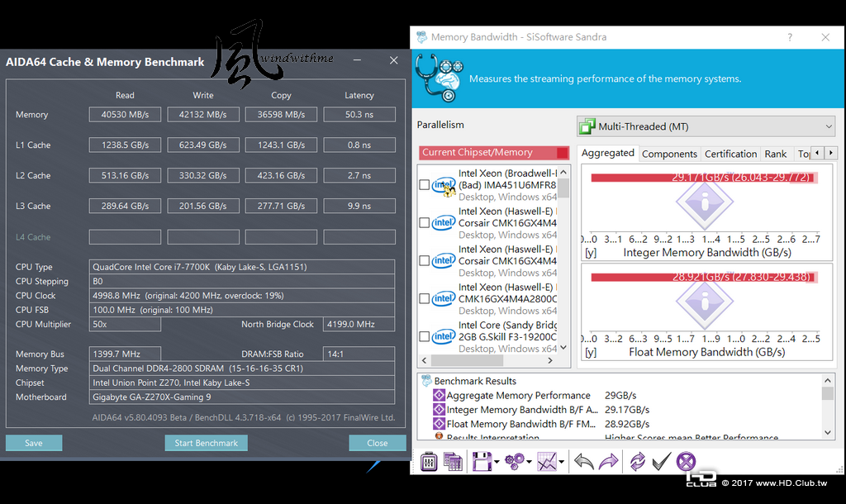Click the Memory Type DDR4-2800 field
This screenshot has height=504, width=846.
242,368
